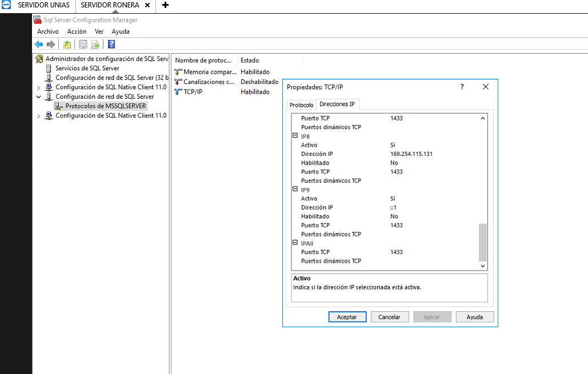Click the Servicios de SQL Server tree icon
Viewport: 588px width, 374px height.
tap(49, 68)
